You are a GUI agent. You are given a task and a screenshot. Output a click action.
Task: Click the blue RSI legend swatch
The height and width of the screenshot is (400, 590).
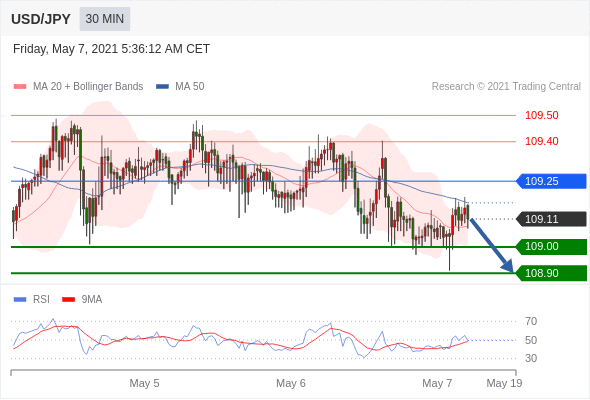[20, 300]
